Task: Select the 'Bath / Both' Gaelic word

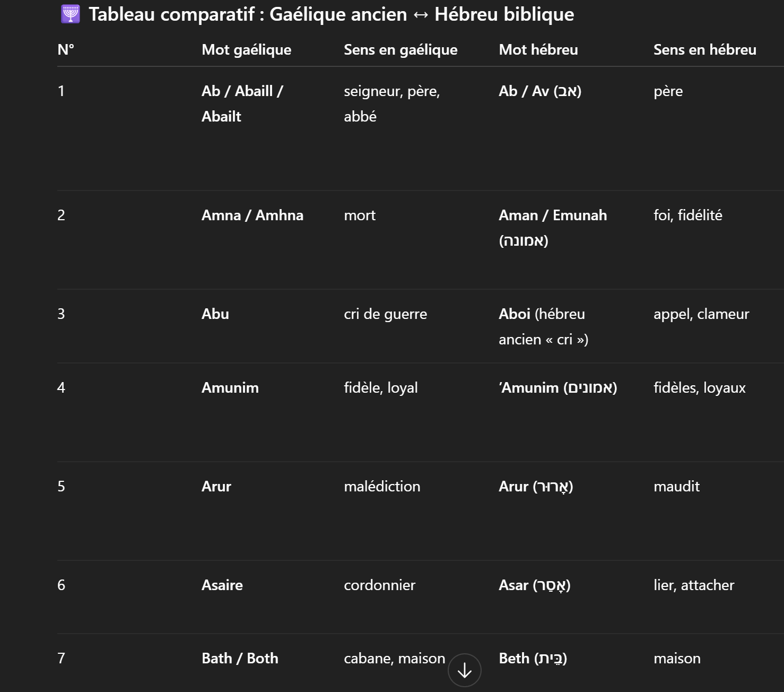Action: tap(240, 659)
